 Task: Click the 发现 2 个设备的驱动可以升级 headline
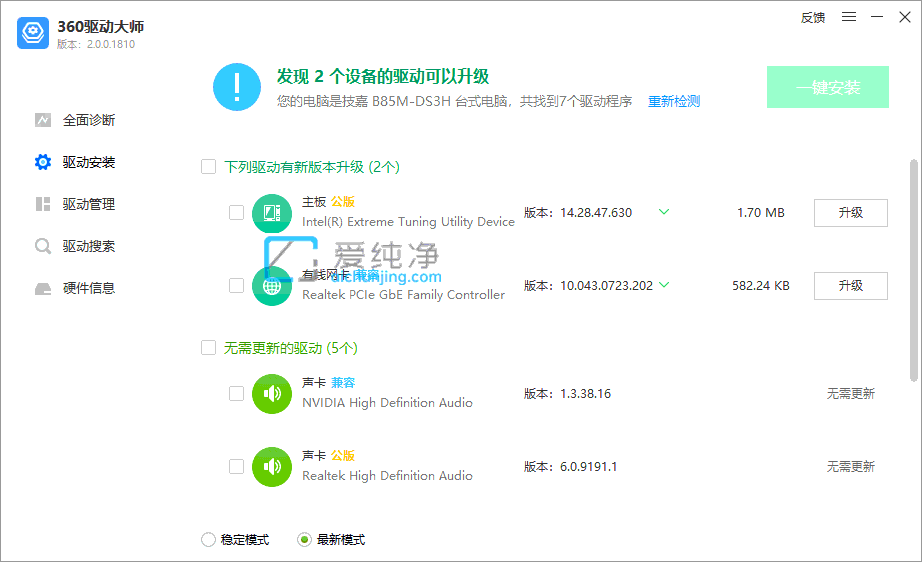pos(383,76)
